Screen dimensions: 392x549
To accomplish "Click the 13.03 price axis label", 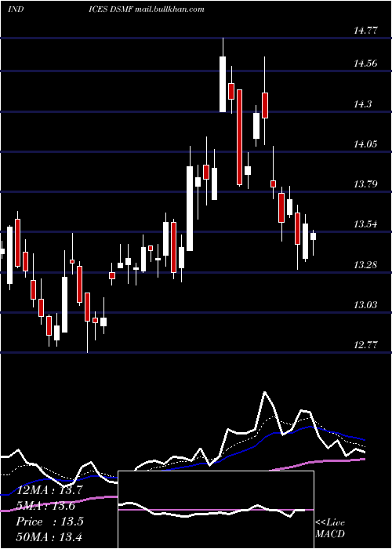I will [x=365, y=305].
